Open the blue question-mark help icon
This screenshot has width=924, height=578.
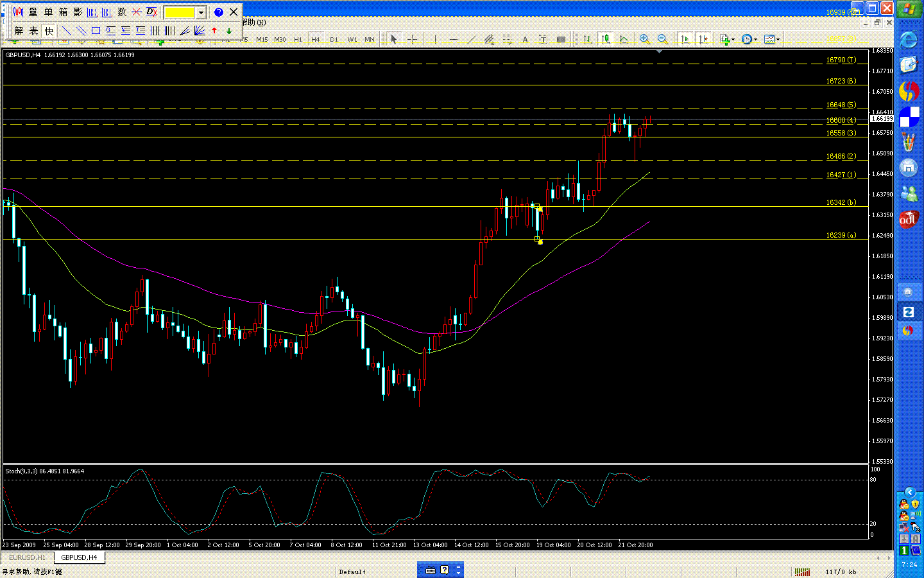pos(219,12)
